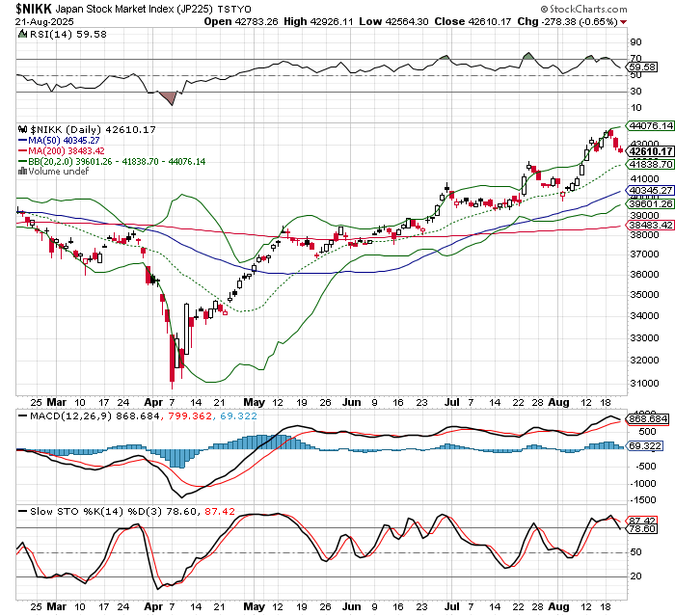This screenshot has width=675, height=616.
Task: Select the MA(50) blue legend swatch
Action: click(x=23, y=140)
